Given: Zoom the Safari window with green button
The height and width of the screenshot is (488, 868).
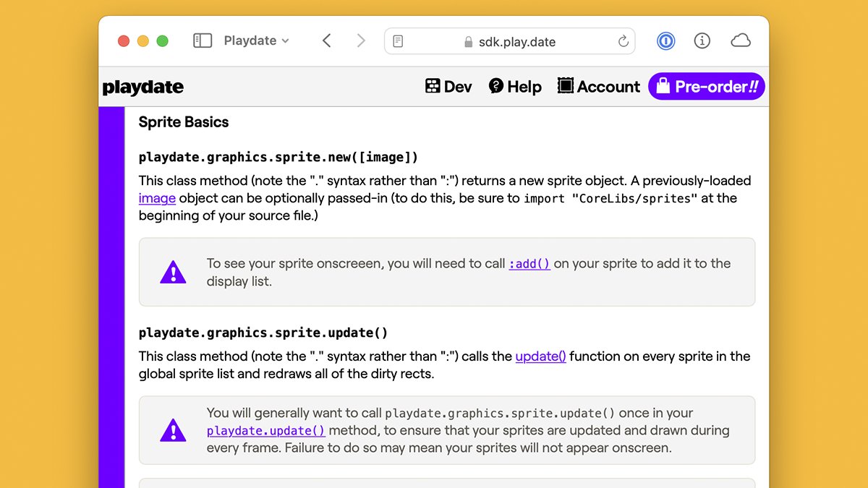Looking at the screenshot, I should tap(163, 41).
